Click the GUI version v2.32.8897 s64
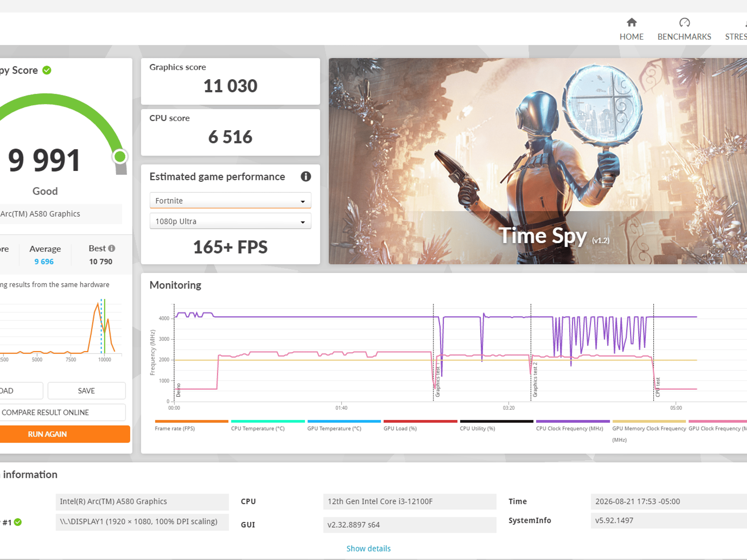The height and width of the screenshot is (560, 747). coord(410,525)
